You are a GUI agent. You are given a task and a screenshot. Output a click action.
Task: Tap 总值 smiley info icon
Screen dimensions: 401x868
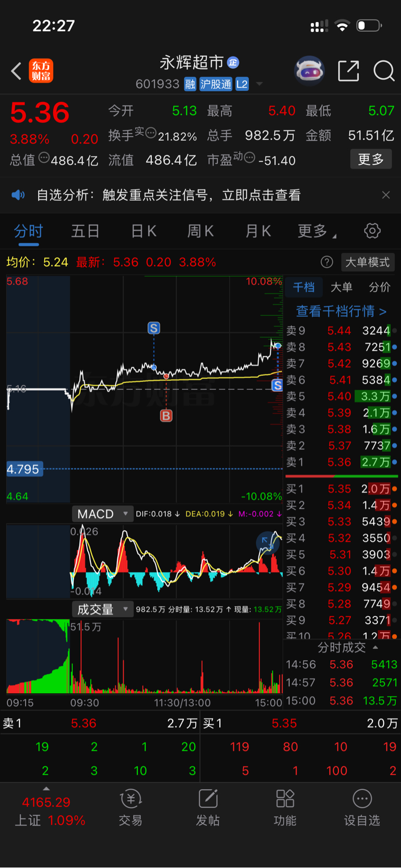(44, 157)
